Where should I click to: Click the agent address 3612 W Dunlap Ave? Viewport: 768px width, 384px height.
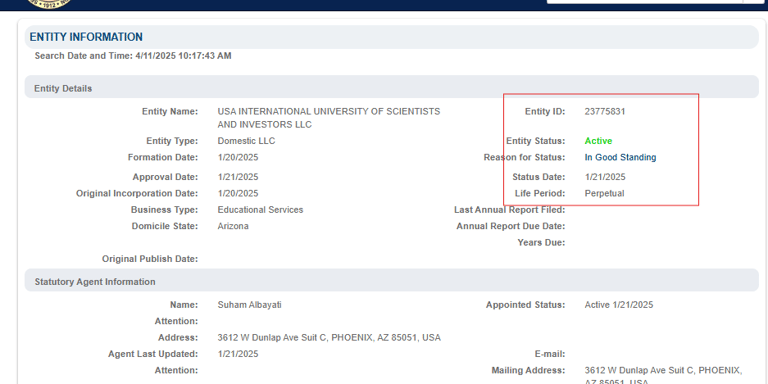[x=329, y=337]
